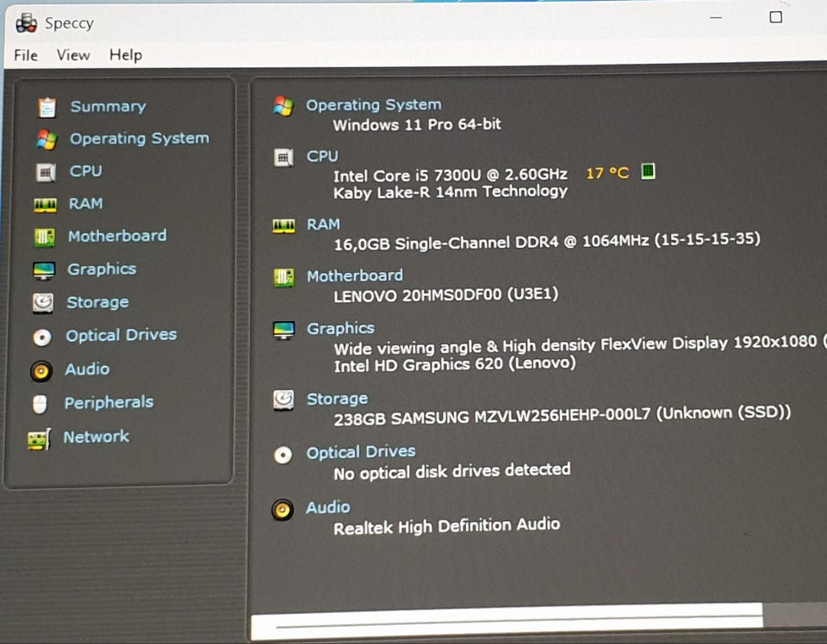
Task: Click the CPU chip icon in summary pane
Action: tap(283, 158)
